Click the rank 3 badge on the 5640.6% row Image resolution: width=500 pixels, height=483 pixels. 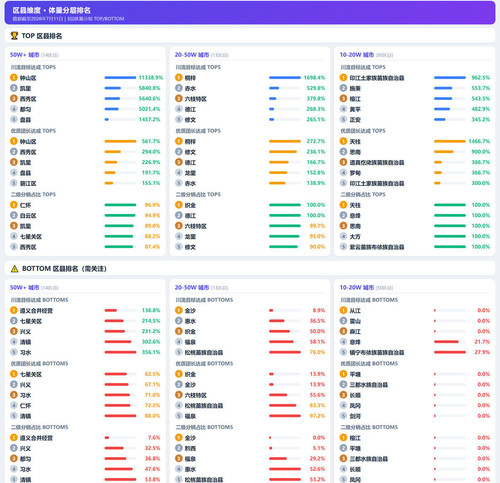click(x=14, y=99)
